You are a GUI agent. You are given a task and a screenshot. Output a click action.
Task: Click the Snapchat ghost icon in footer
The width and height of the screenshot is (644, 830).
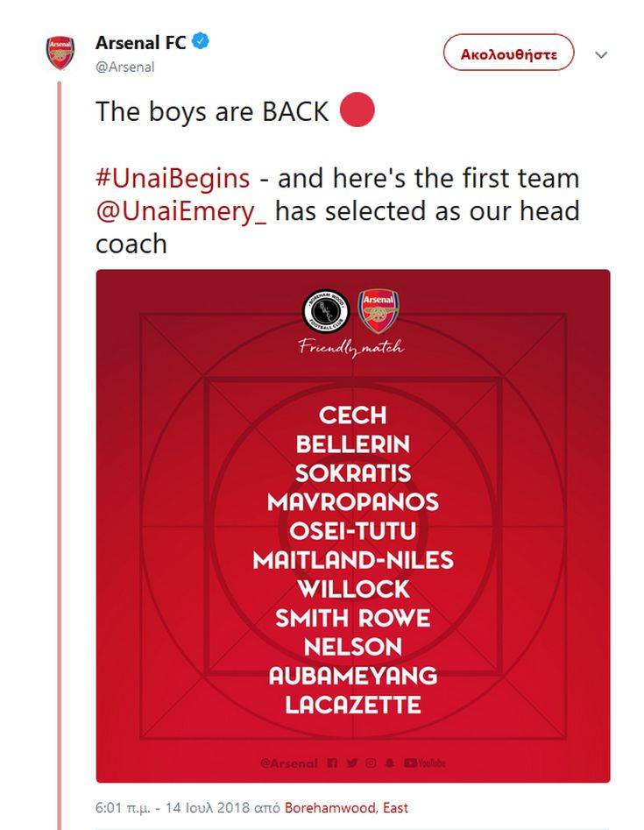pos(389,763)
